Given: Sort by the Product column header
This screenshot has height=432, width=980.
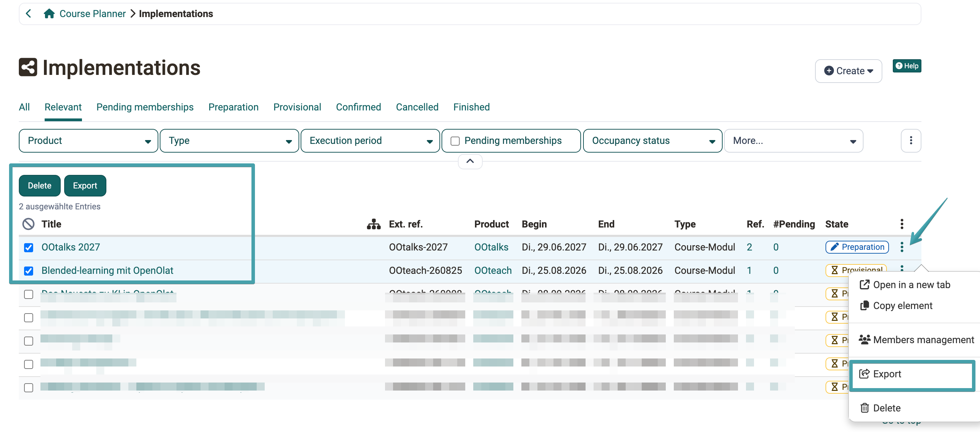Looking at the screenshot, I should tap(491, 224).
